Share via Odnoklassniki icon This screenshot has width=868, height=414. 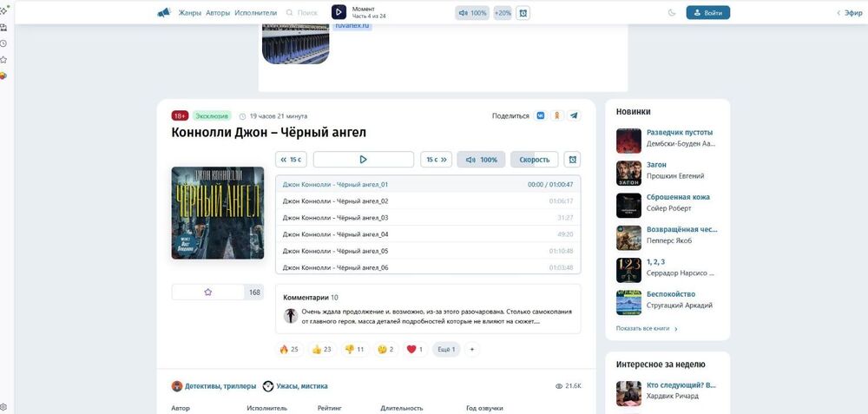557,115
